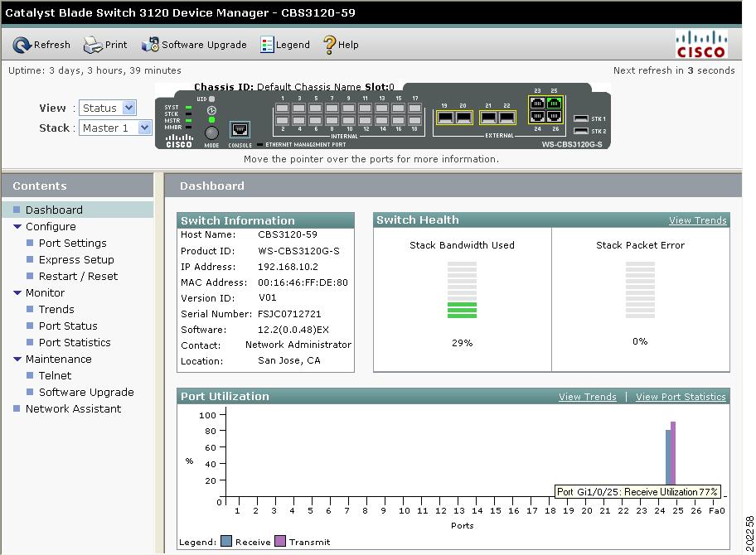The width and height of the screenshot is (756, 555).
Task: Click the 'Next refresh in 3 seconds' text
Action: click(674, 70)
